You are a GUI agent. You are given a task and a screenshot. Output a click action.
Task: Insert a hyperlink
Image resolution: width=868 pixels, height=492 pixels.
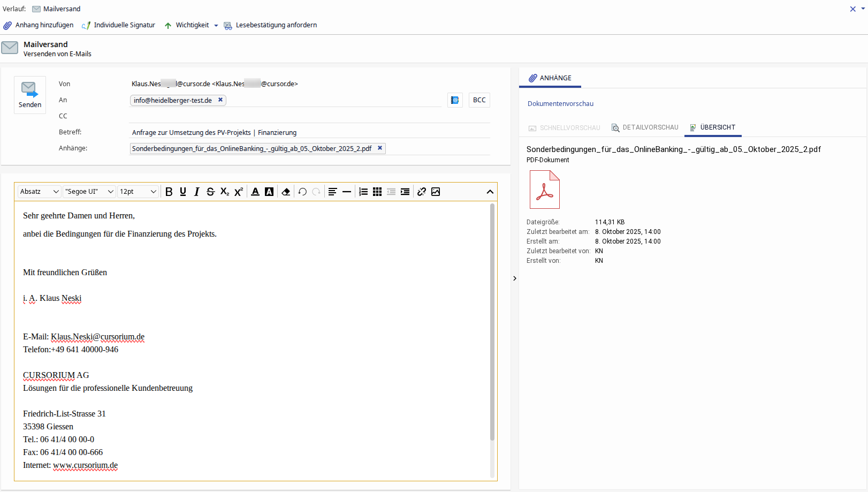click(422, 192)
